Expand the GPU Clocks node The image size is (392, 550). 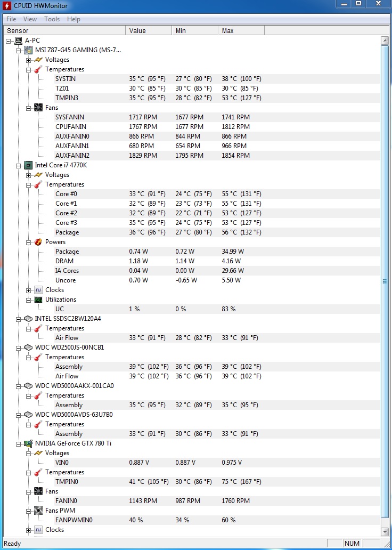click(x=28, y=530)
